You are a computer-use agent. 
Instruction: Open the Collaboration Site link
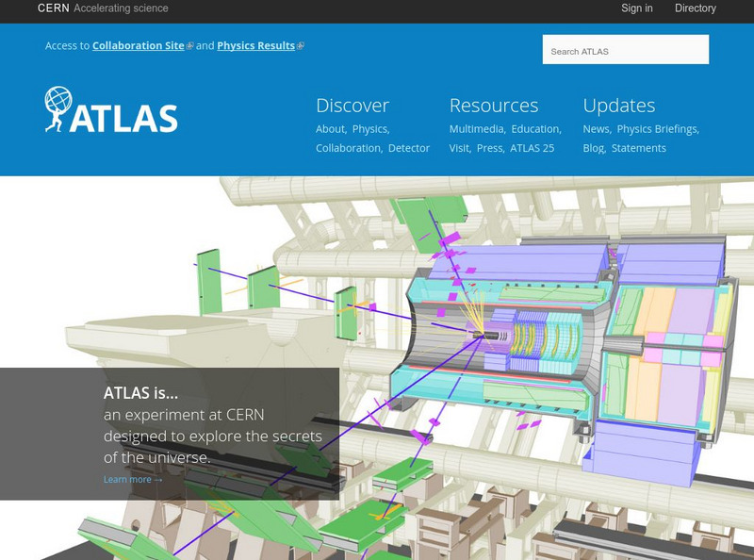coord(138,45)
